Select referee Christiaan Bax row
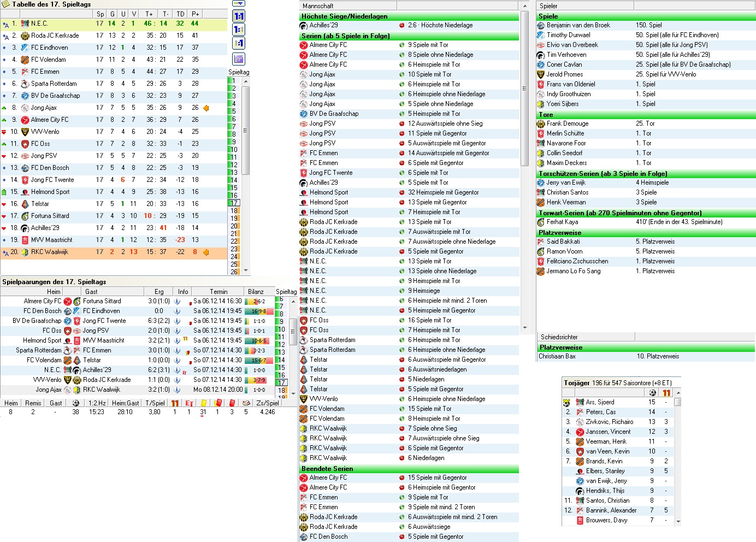 646,356
